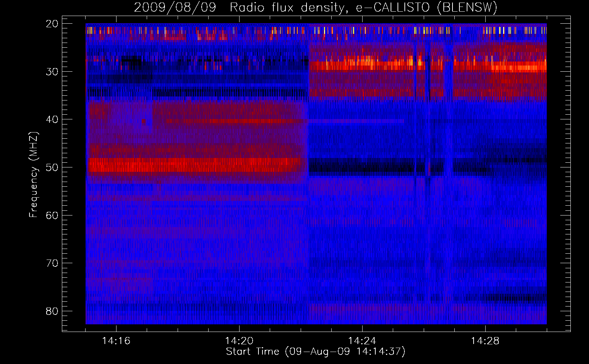Click the '70' frequency tick label
This screenshot has height=364, width=589.
coord(52,263)
